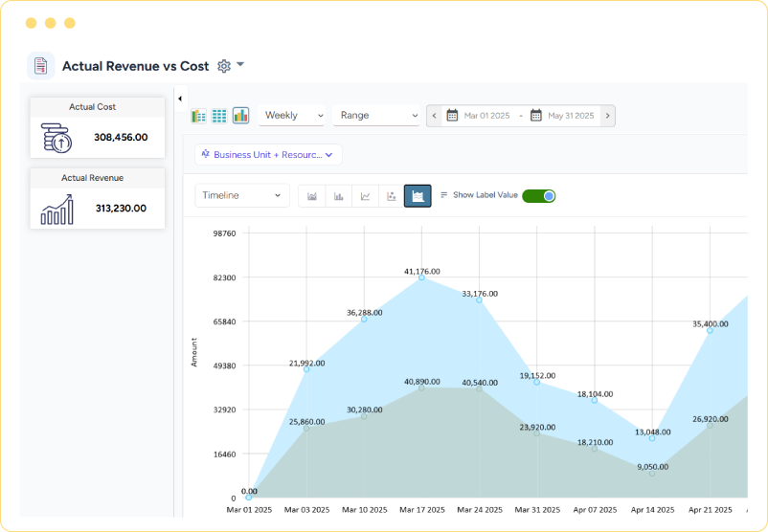Click the 18,104.00 data point marker
This screenshot has height=532, width=768.
(594, 400)
